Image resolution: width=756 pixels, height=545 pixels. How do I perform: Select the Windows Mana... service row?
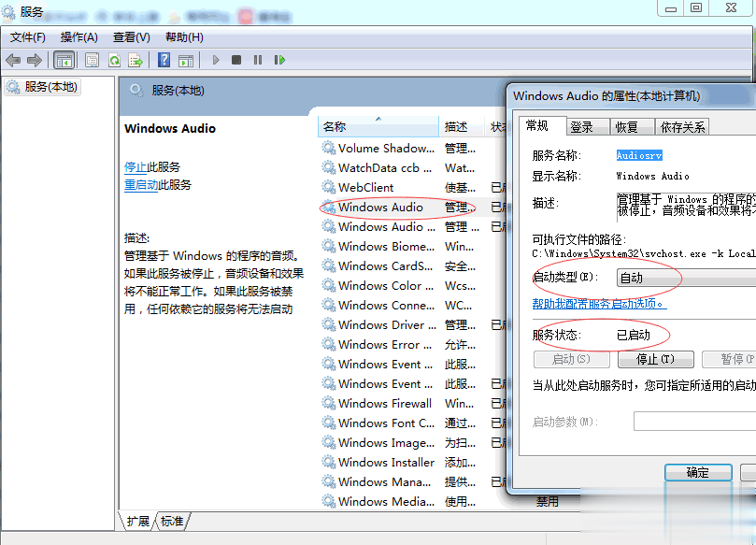pos(412,481)
